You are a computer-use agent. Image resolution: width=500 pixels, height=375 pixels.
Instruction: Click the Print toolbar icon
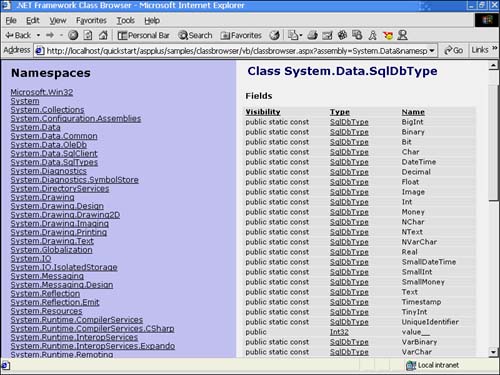coord(312,35)
